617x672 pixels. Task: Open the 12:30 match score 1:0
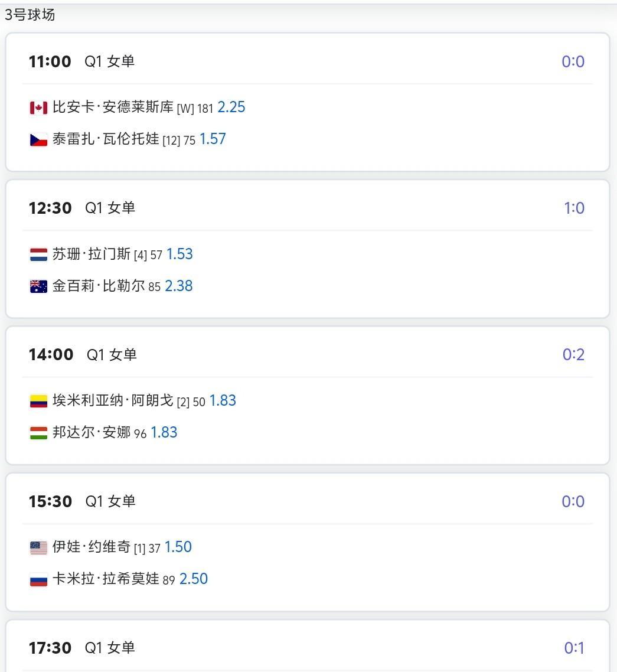(x=574, y=208)
